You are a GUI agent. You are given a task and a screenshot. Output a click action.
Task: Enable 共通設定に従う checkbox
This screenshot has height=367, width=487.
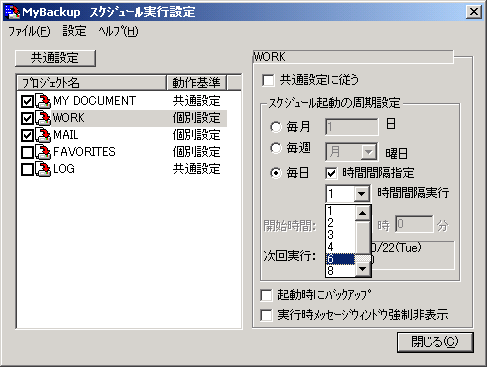tap(268, 80)
